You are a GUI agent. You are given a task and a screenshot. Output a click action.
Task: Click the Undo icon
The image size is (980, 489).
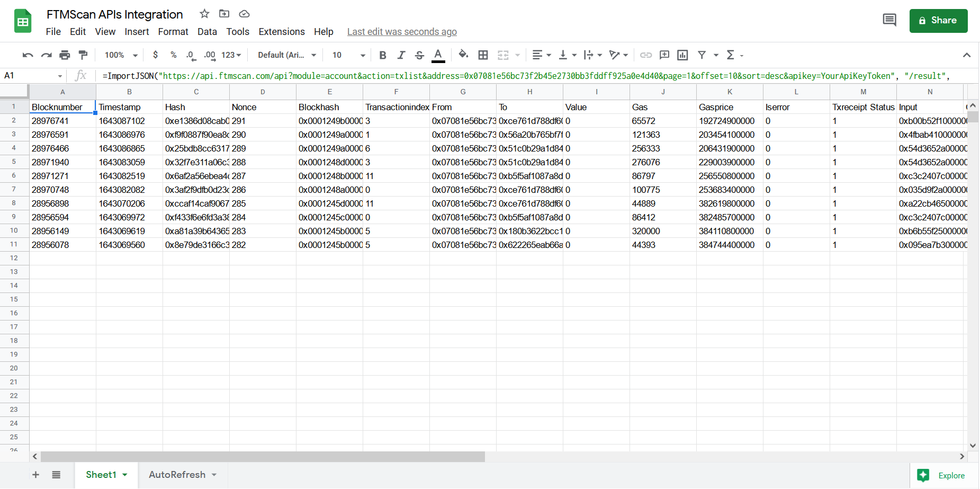28,55
